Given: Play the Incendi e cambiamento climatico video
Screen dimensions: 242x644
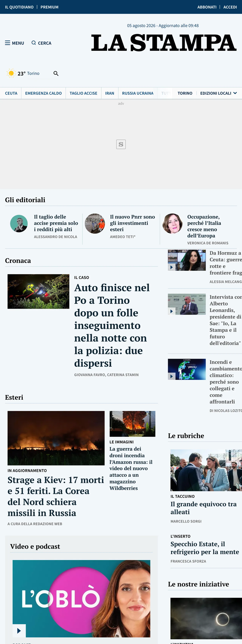Looking at the screenshot, I should (x=172, y=376).
